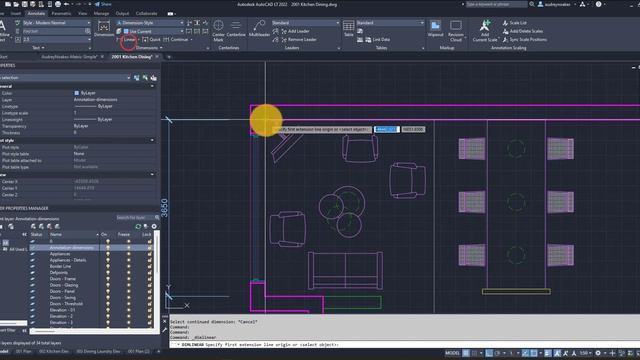Choose the Continue dimension tool

(176, 40)
